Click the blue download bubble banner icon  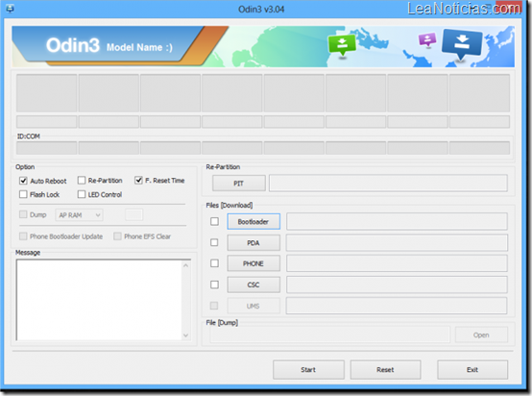462,44
